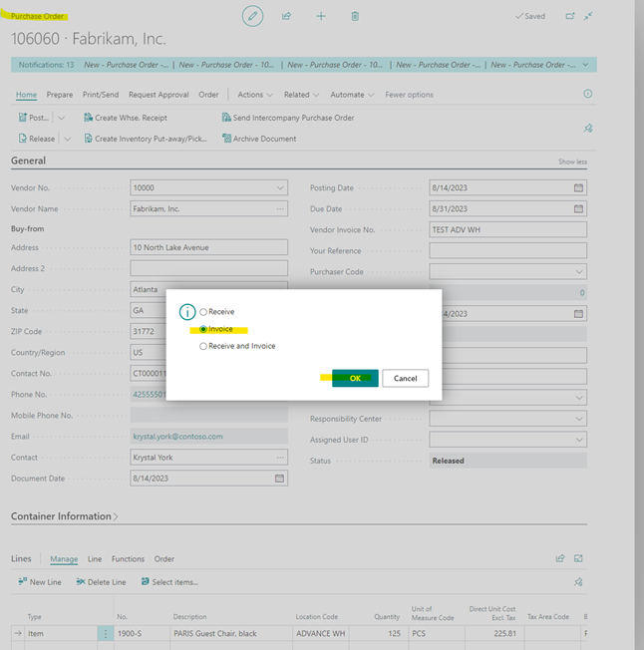Click New Line in Lines
Screen dimensions: 644x650
point(40,582)
